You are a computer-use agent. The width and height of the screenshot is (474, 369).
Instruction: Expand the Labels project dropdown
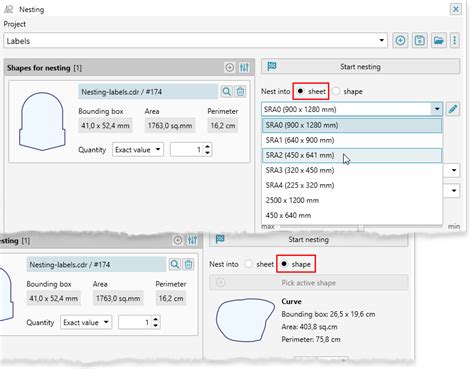coord(381,41)
